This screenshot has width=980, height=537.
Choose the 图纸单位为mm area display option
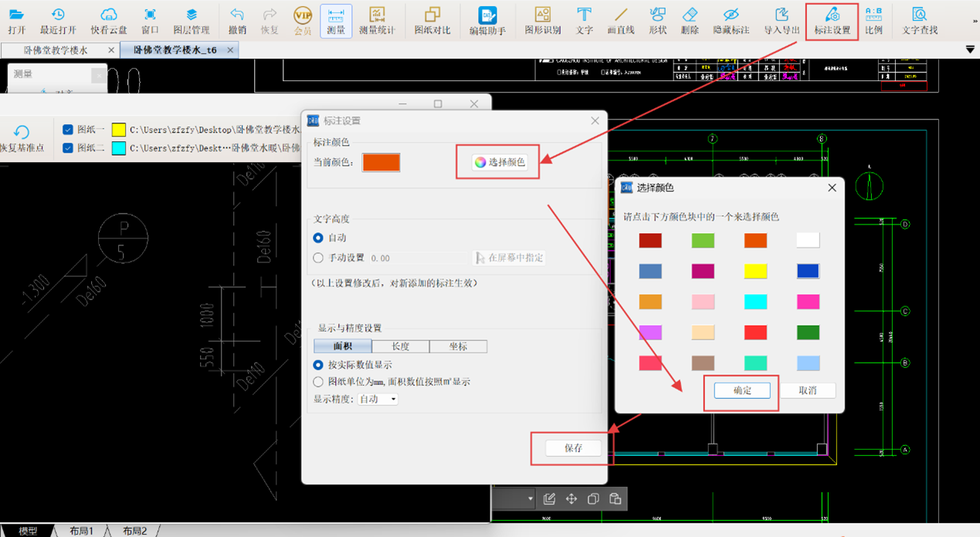click(318, 382)
